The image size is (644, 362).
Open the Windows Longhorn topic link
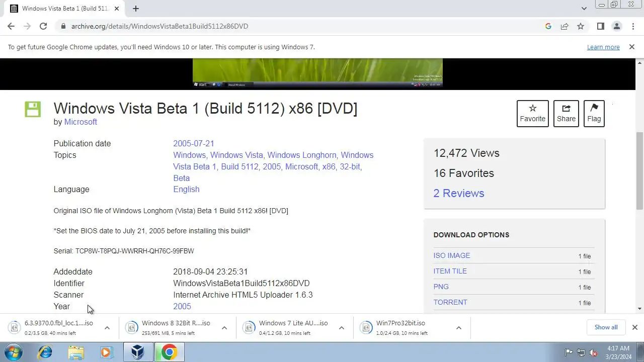point(302,155)
